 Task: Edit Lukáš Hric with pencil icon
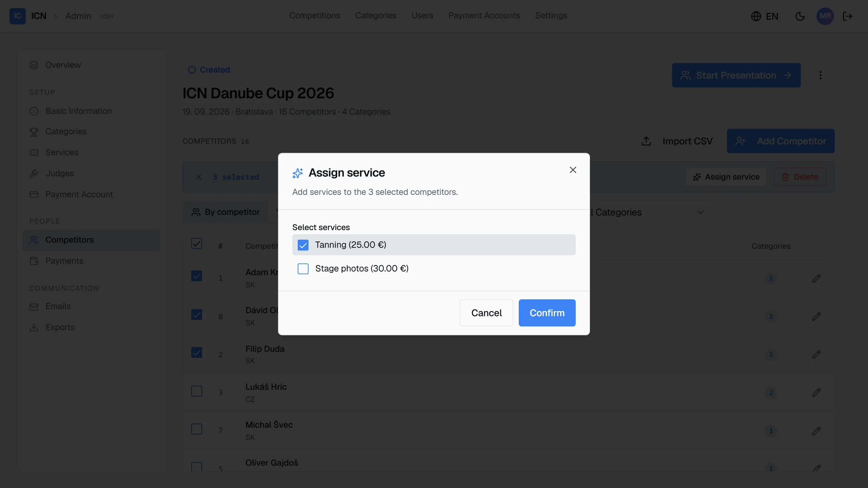pyautogui.click(x=816, y=392)
